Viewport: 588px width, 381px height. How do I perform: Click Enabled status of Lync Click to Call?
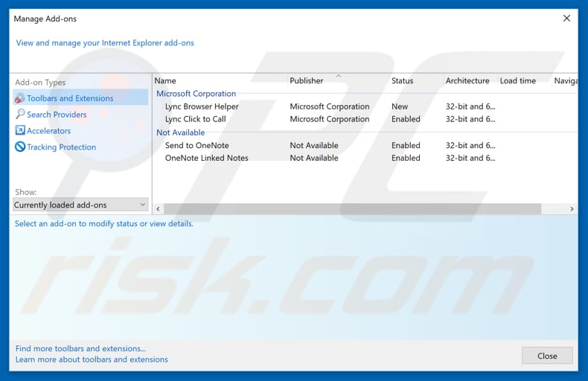tap(406, 119)
